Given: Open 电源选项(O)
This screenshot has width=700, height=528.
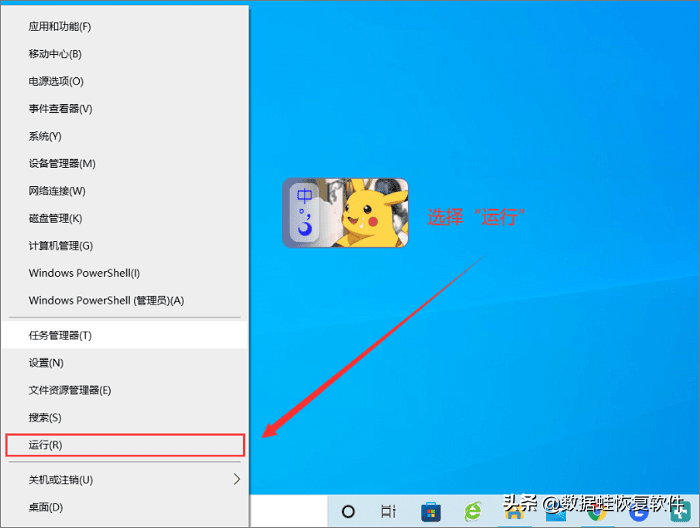Looking at the screenshot, I should coord(125,81).
